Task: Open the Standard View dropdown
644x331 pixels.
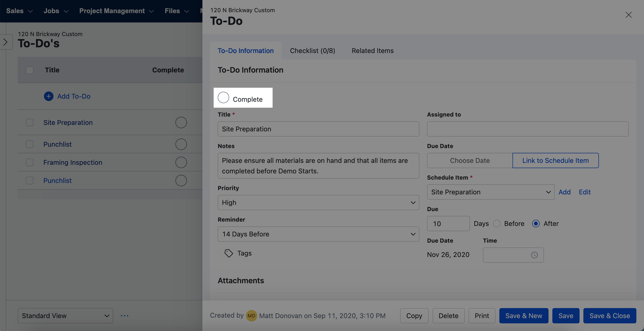Action: pos(65,315)
